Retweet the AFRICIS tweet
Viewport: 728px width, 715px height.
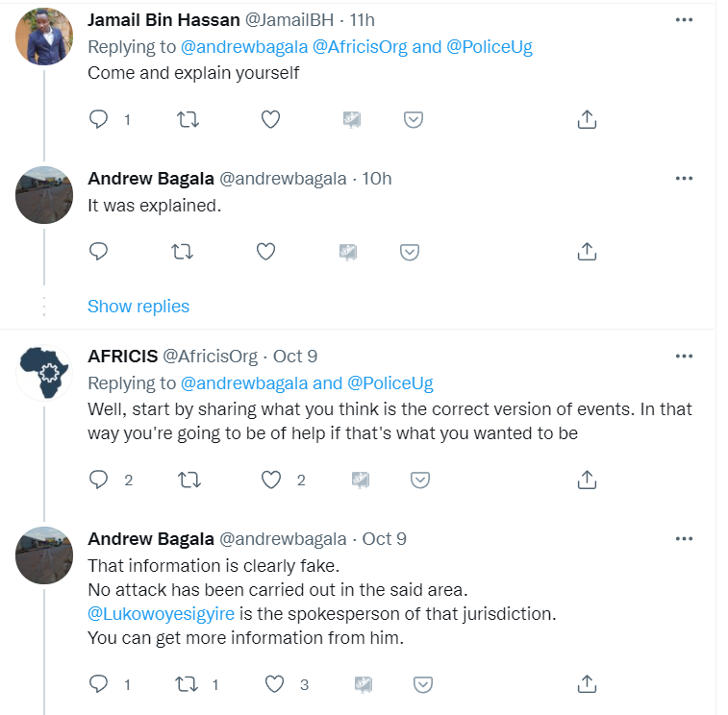point(188,480)
